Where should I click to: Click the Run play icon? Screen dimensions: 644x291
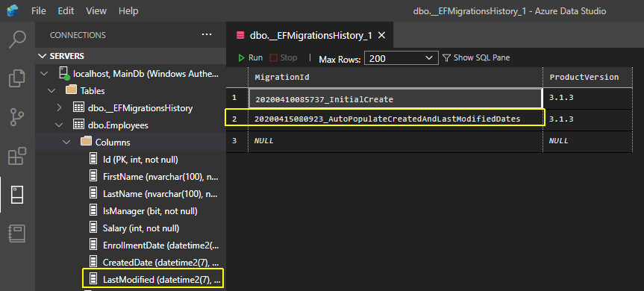point(242,58)
